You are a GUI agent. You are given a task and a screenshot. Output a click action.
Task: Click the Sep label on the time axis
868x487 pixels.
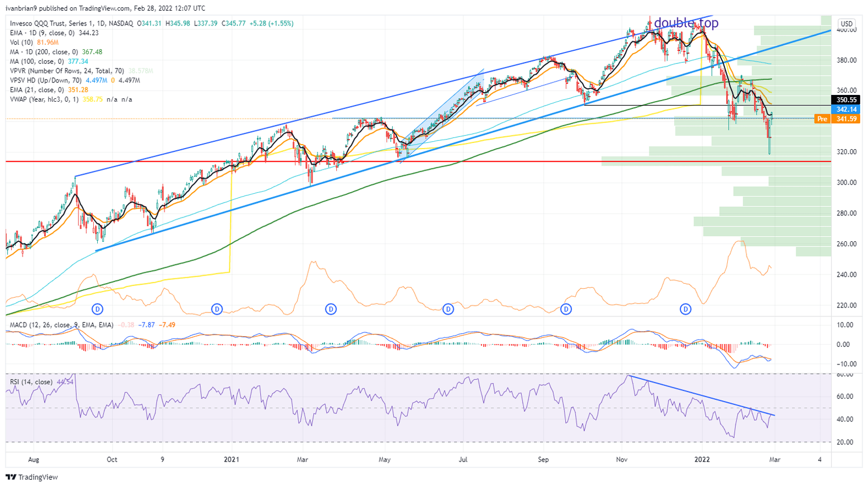[x=543, y=460]
